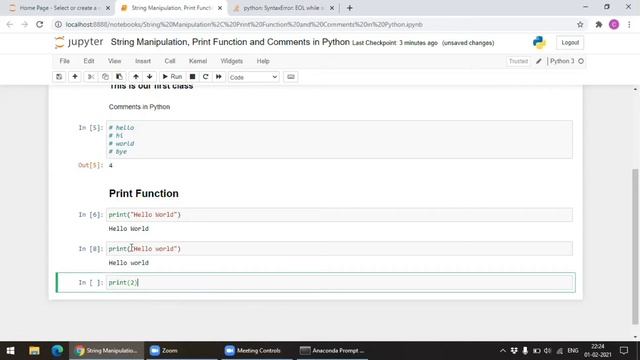Select the In [8] print cell
This screenshot has width=640, height=360.
pos(340,249)
